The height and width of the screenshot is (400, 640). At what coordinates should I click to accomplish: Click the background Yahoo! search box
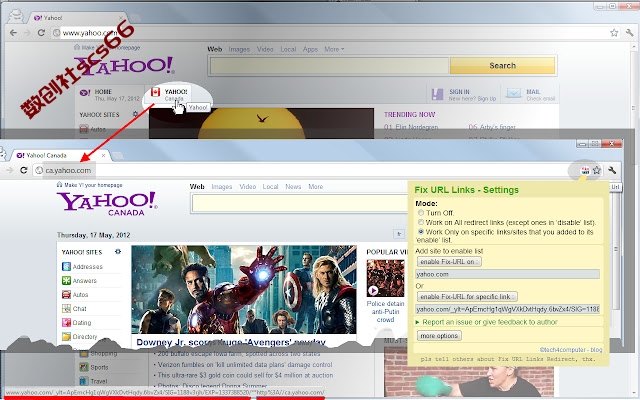point(329,65)
